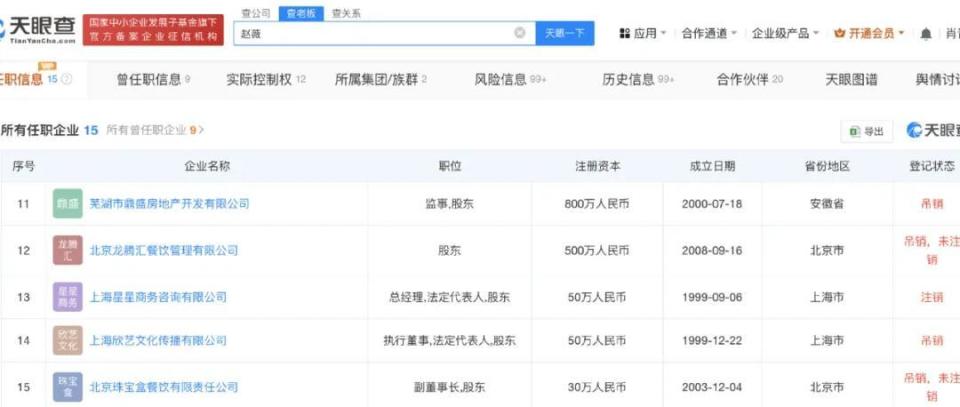Open the 合作通道 dropdown menu
960x407 pixels.
pos(709,33)
